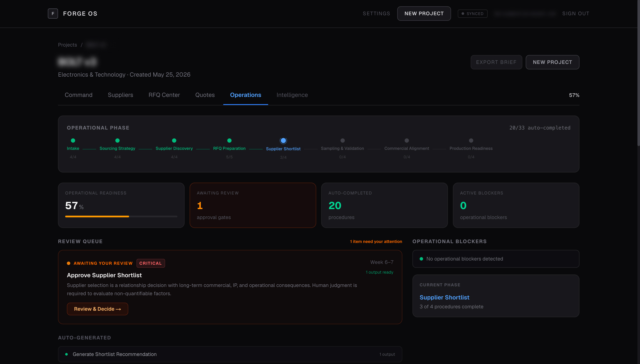Screen dimensions: 640x364
Task: Click the Approve Supplier Shortlist title
Action: click(x=104, y=275)
